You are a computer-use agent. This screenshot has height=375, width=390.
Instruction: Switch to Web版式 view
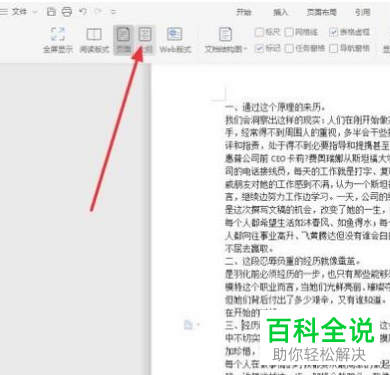click(x=175, y=40)
